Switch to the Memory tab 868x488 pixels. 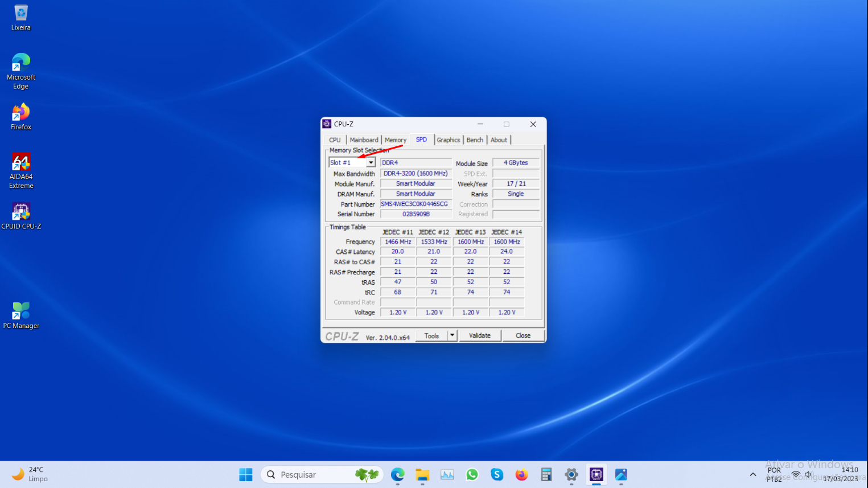tap(396, 140)
